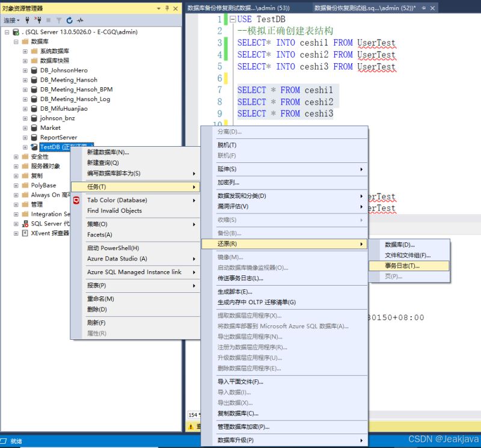Viewport: 481px width, 448px height.
Task: Close the 对象资源管理器 panel
Action: 176,8
